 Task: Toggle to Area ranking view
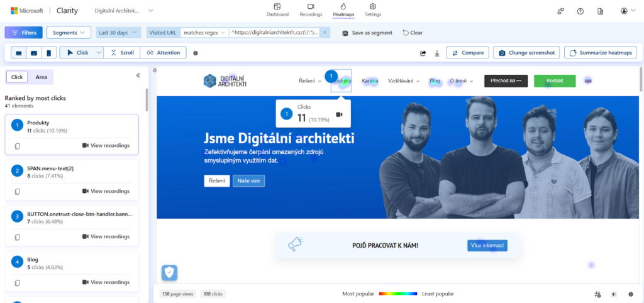click(41, 77)
